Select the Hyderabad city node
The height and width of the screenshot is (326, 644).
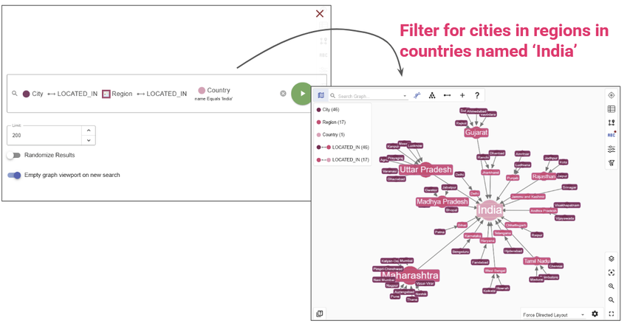(x=513, y=251)
